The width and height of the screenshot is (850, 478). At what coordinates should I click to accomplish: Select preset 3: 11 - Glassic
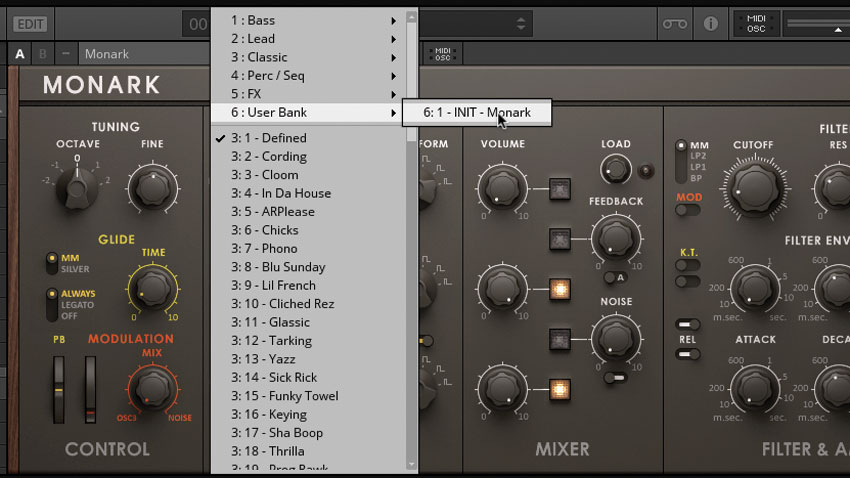(309, 322)
